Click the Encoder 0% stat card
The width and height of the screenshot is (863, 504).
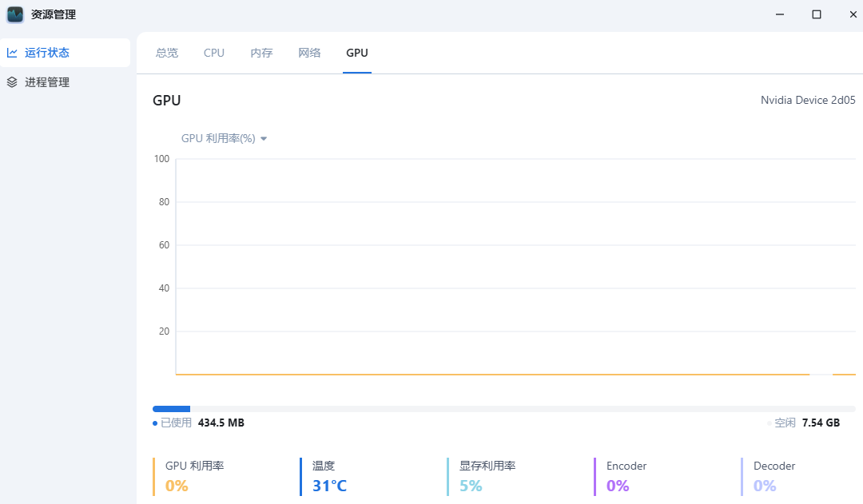tap(620, 477)
